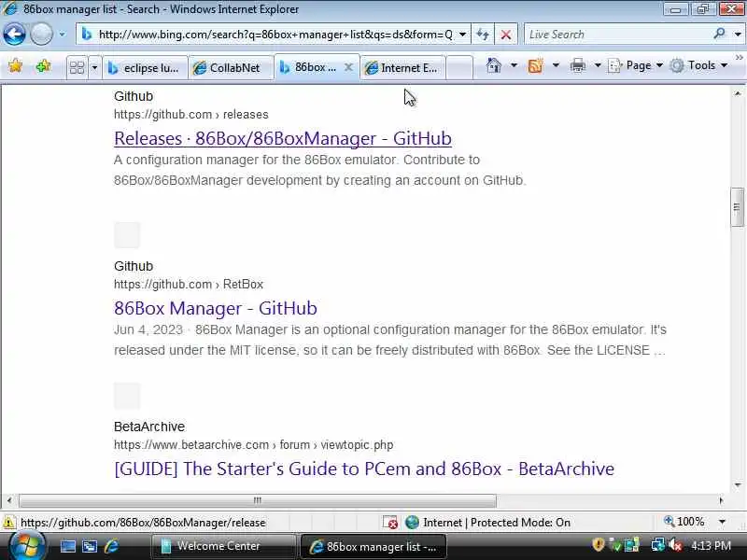Switch to the Internet E... tab
This screenshot has height=560, width=747.
[403, 68]
